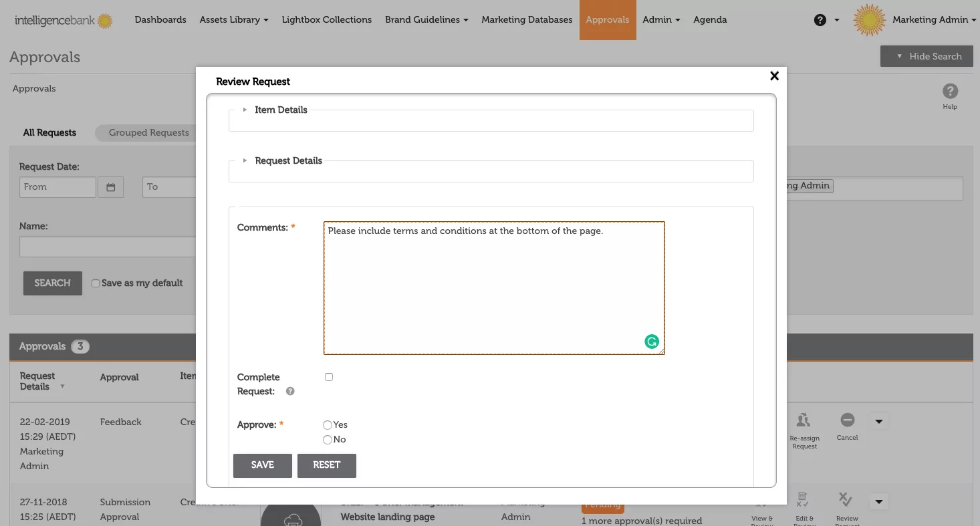Click inside the Comments text area
The width and height of the screenshot is (980, 526).
point(493,287)
